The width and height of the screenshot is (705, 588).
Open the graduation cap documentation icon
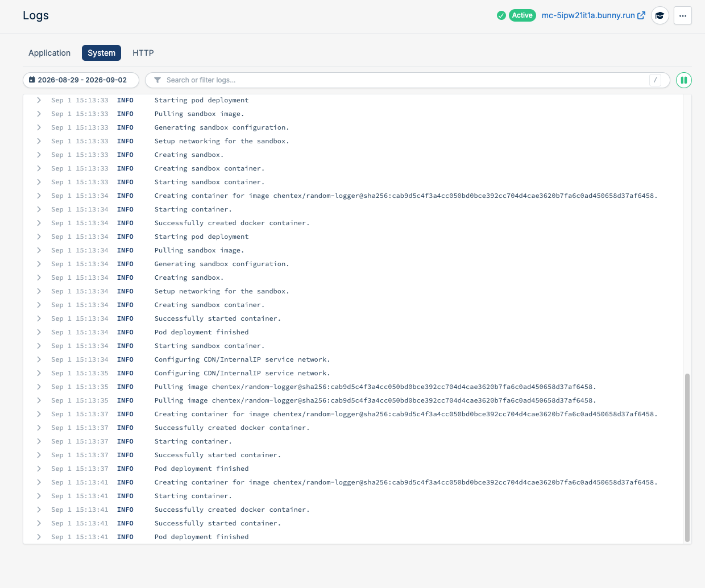coord(660,15)
